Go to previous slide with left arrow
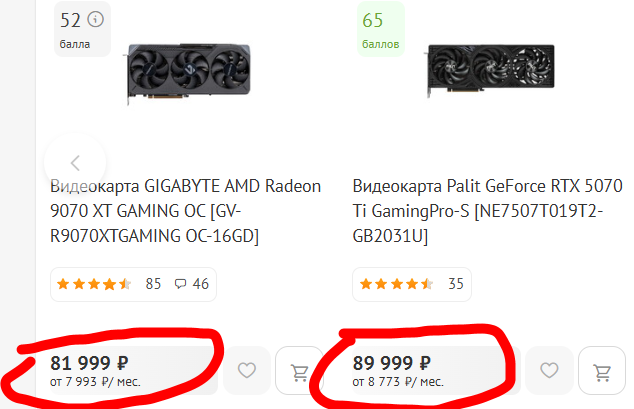634x409 pixels. (x=75, y=162)
